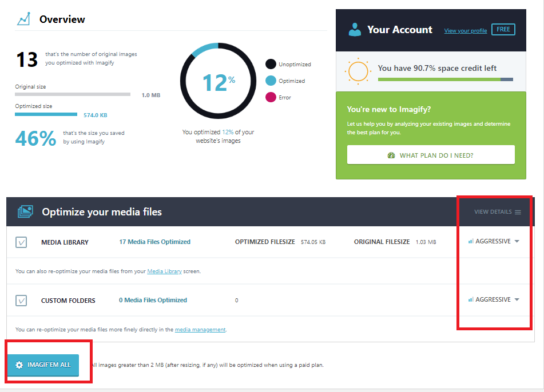Click You're new to Imagify heading
Image resolution: width=544 pixels, height=392 pixels.
tap(388, 110)
